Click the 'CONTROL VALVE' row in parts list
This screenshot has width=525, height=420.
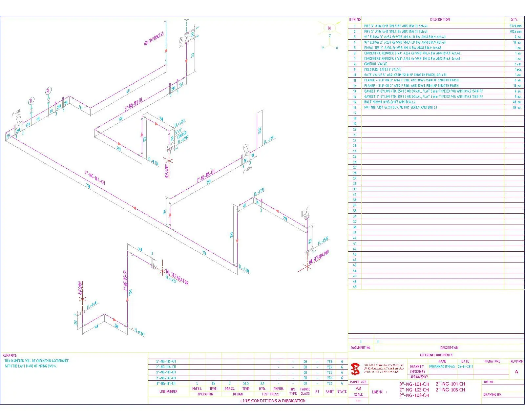[x=432, y=64]
